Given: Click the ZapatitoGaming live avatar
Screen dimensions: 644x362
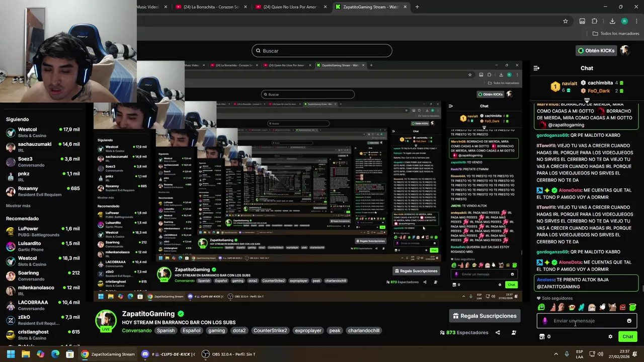Looking at the screenshot, I should coord(106,321).
